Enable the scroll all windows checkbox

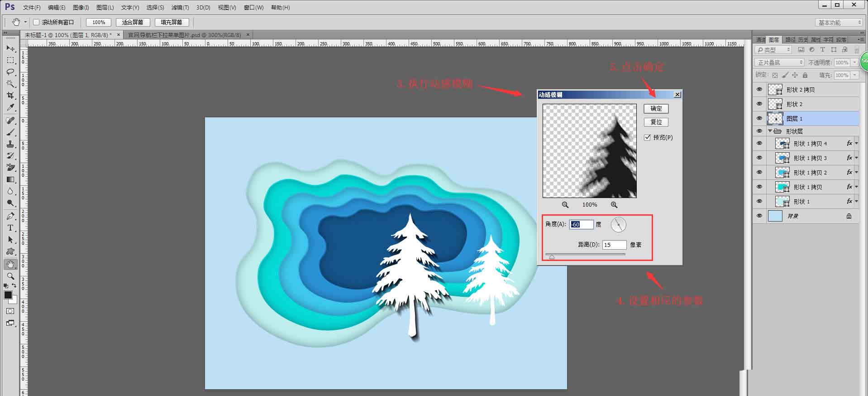click(x=37, y=22)
